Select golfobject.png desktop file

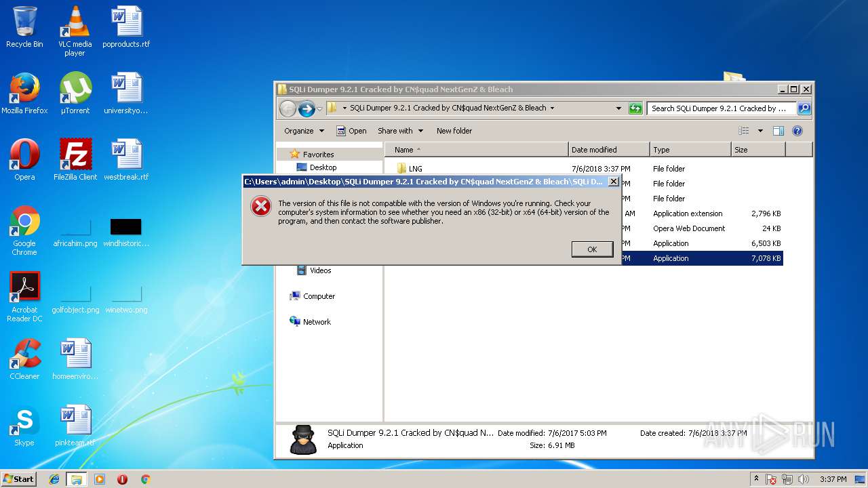click(75, 298)
